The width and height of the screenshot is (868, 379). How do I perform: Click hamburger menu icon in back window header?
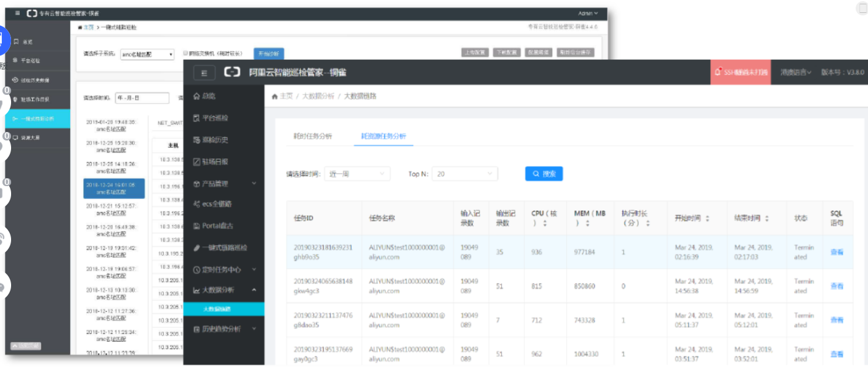17,13
